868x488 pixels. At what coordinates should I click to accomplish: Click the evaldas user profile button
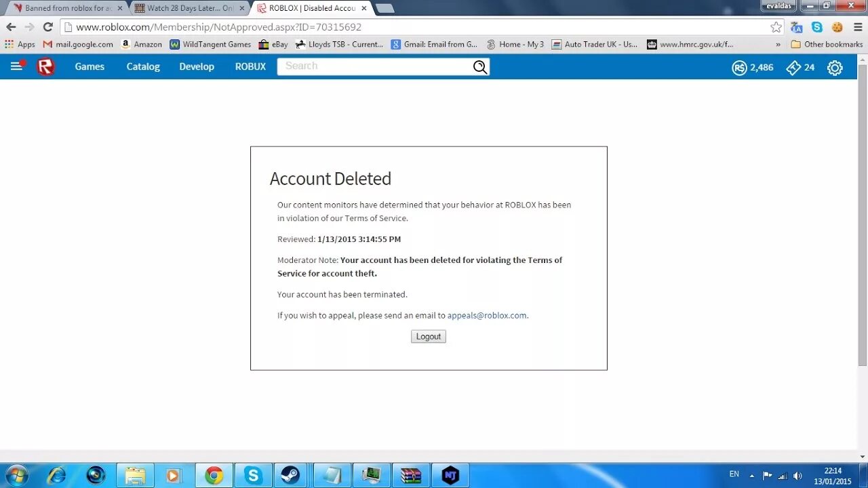[778, 5]
